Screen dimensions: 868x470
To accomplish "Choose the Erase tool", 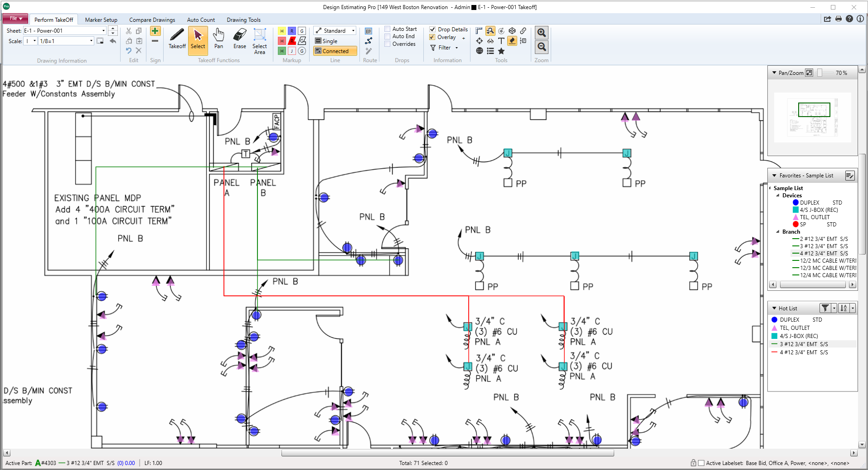I will (239, 40).
